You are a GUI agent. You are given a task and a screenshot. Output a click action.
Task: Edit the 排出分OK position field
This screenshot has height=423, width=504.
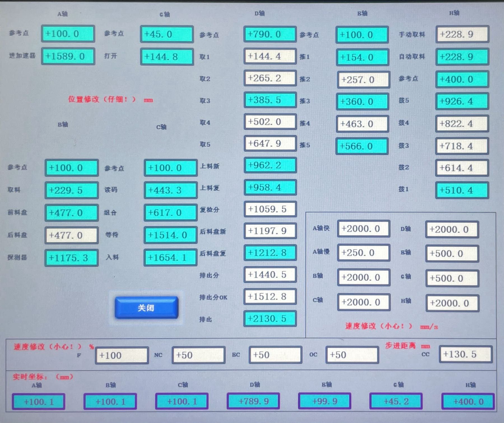click(270, 297)
